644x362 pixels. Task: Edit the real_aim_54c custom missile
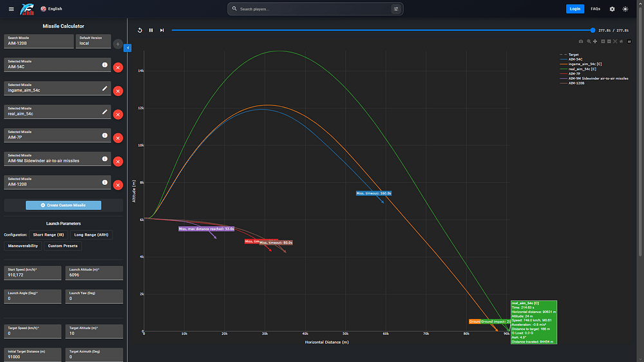pyautogui.click(x=105, y=112)
